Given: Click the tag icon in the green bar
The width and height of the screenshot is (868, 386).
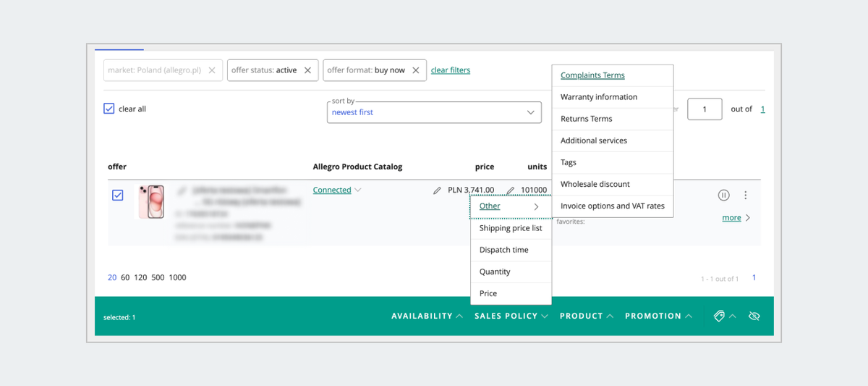Looking at the screenshot, I should 719,316.
